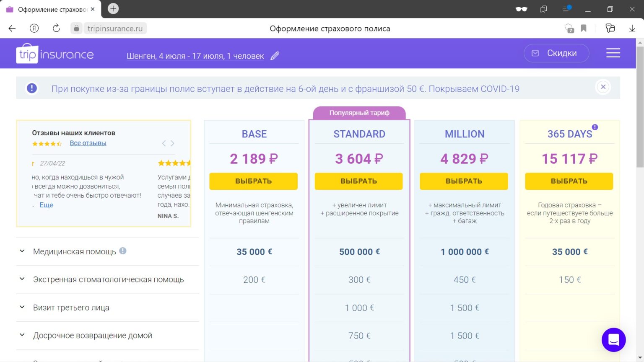Show next customer review with right arrow
This screenshot has height=362, width=644.
[172, 143]
